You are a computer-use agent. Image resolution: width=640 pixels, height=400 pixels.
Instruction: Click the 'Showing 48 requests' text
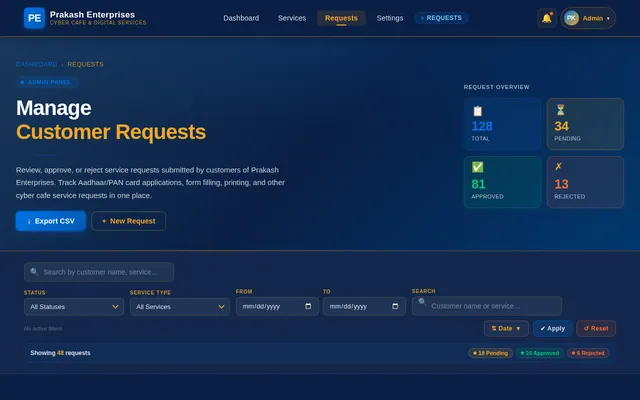click(x=60, y=353)
